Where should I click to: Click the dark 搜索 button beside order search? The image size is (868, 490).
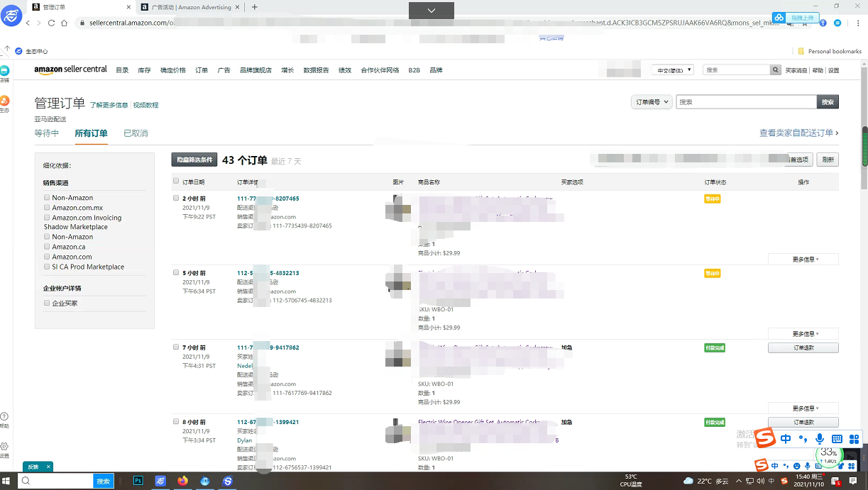pos(828,102)
